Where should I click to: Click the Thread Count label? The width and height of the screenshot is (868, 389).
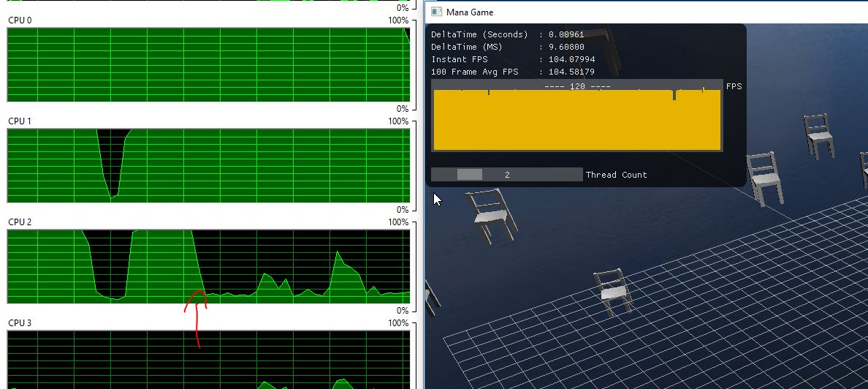click(616, 175)
